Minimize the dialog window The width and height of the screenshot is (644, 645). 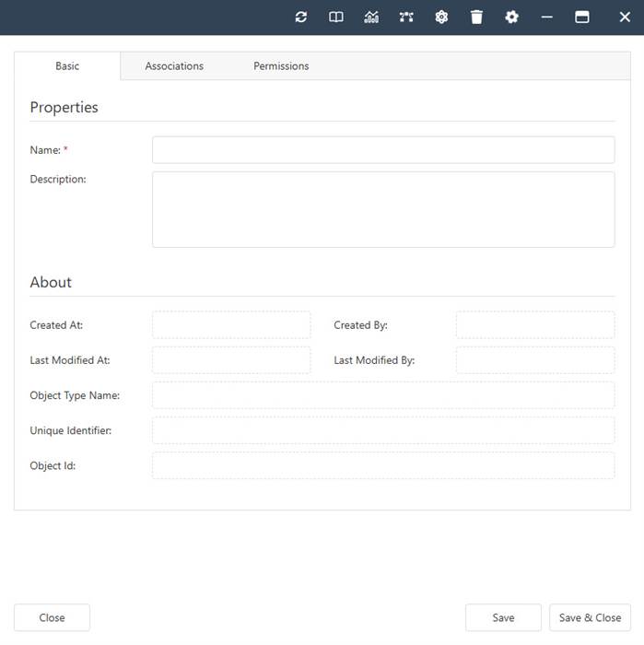coord(546,17)
